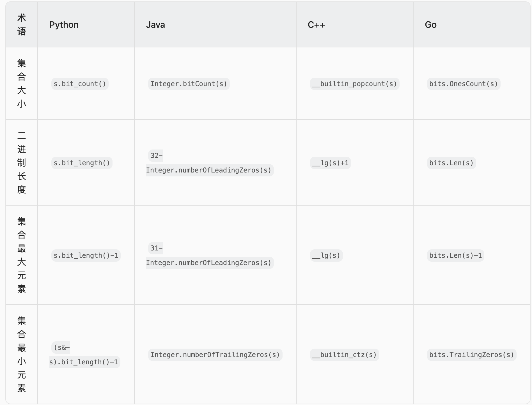Select the Integer.bitCount(s) code cell

[189, 84]
